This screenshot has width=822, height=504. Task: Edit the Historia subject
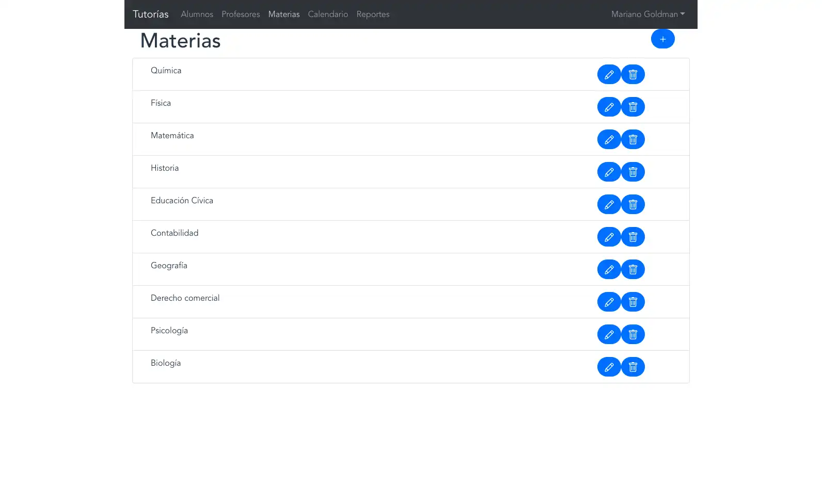[609, 172]
